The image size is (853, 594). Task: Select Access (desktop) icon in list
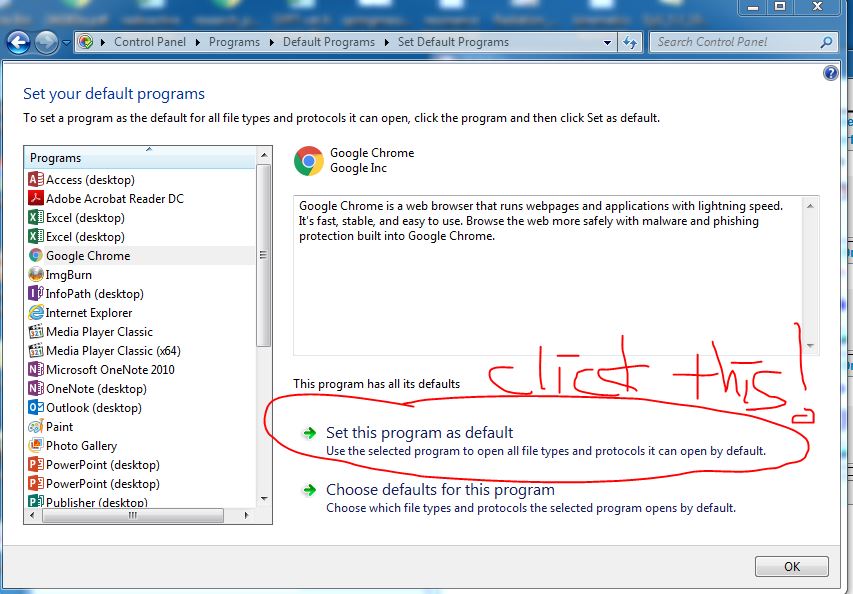point(35,179)
